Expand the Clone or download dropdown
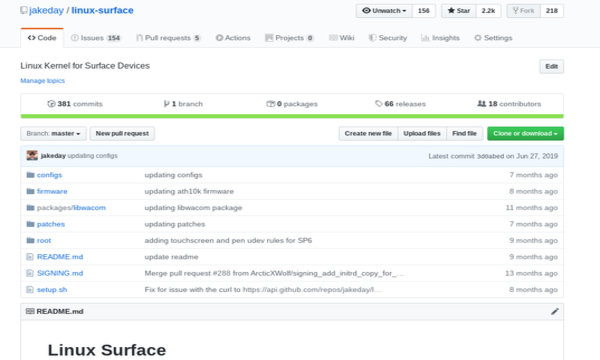Image resolution: width=600 pixels, height=360 pixels. tap(525, 134)
